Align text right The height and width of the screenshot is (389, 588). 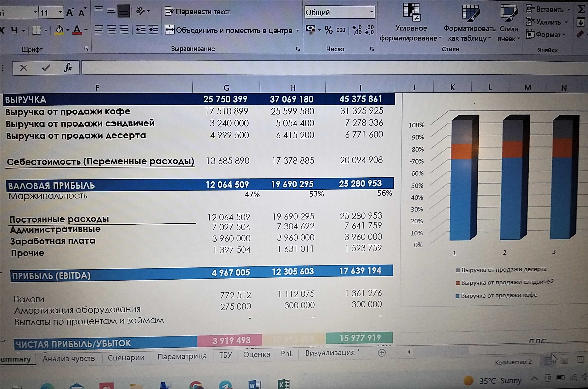124,30
